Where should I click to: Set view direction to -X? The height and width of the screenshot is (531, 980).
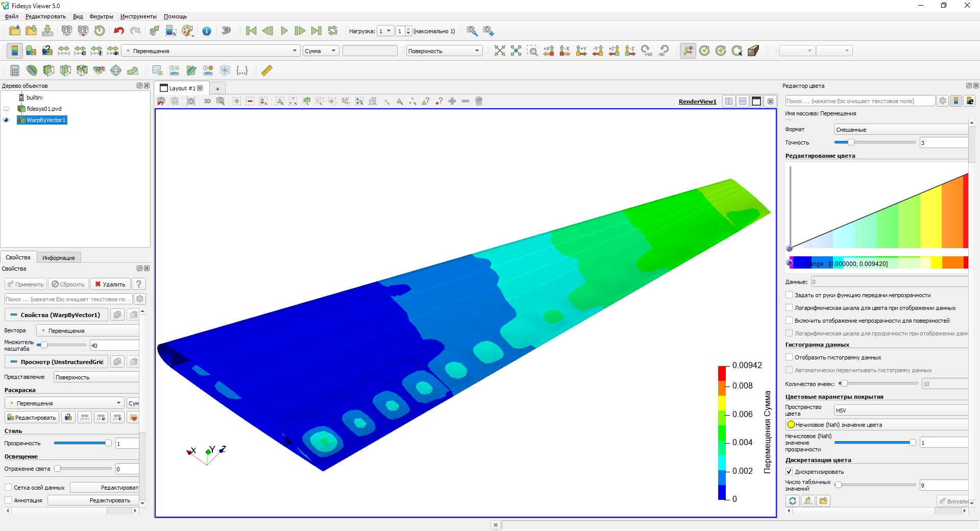pos(565,51)
